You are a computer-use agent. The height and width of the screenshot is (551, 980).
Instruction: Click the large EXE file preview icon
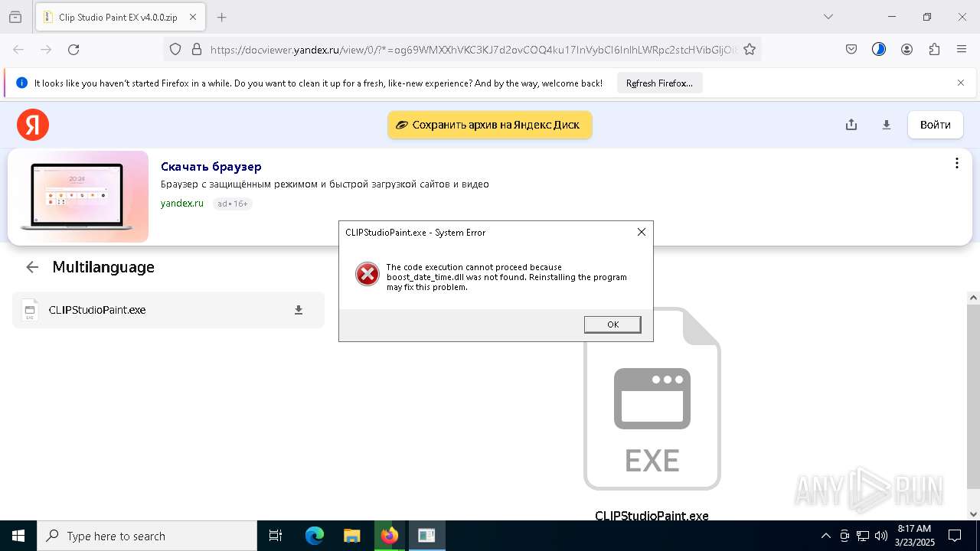point(652,398)
